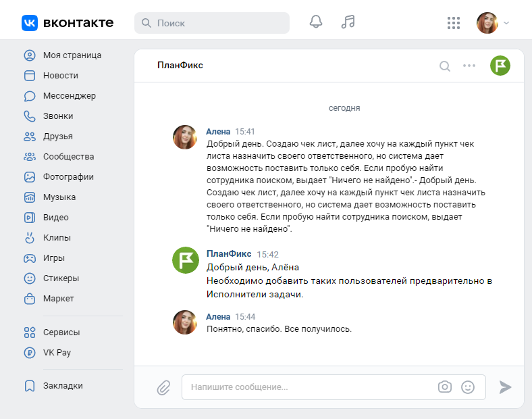Open Мессенджер menu label
Screen dimensions: 532x419
click(x=70, y=96)
